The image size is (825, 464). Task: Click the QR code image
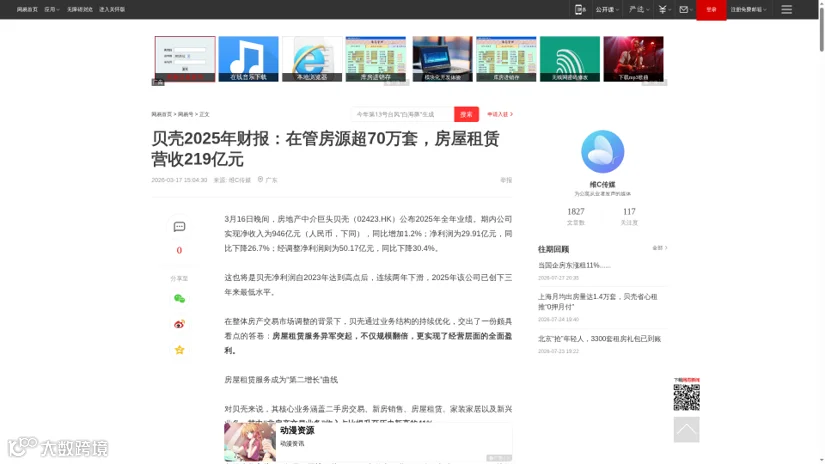click(687, 397)
